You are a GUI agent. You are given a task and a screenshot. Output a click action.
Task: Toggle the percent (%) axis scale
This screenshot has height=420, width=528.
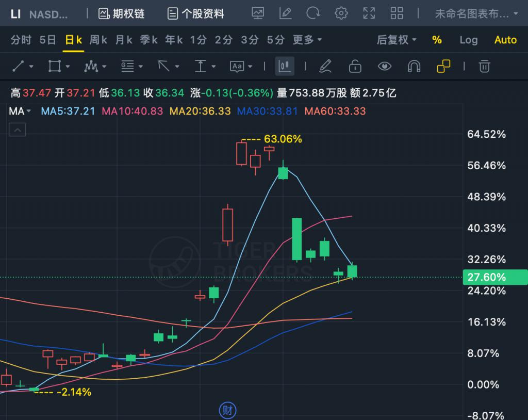click(437, 40)
